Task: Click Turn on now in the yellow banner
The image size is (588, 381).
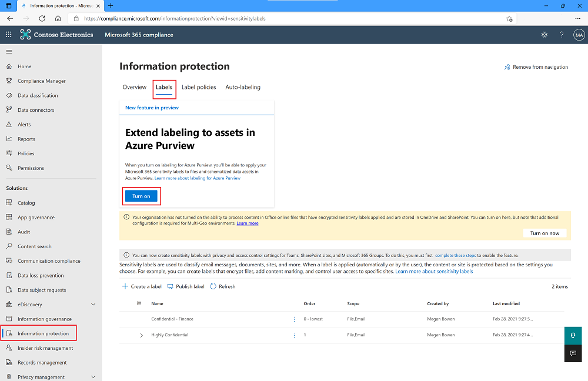Action: click(x=544, y=233)
